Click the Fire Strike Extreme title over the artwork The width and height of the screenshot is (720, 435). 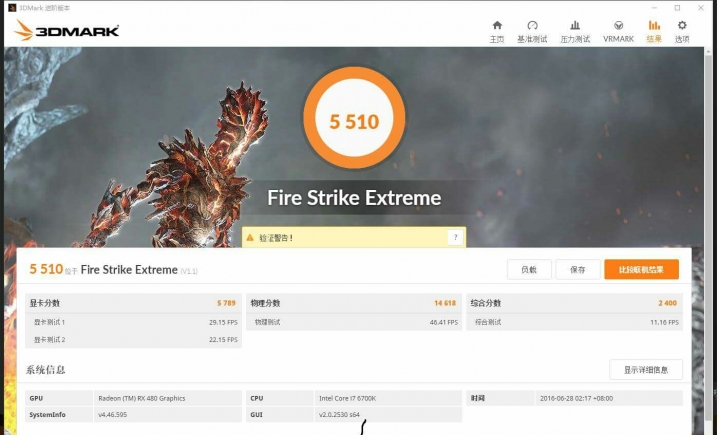click(354, 198)
